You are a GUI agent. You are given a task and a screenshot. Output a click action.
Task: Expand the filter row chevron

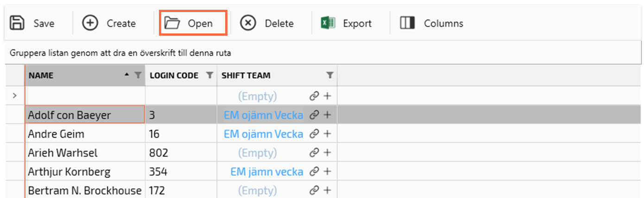click(14, 96)
